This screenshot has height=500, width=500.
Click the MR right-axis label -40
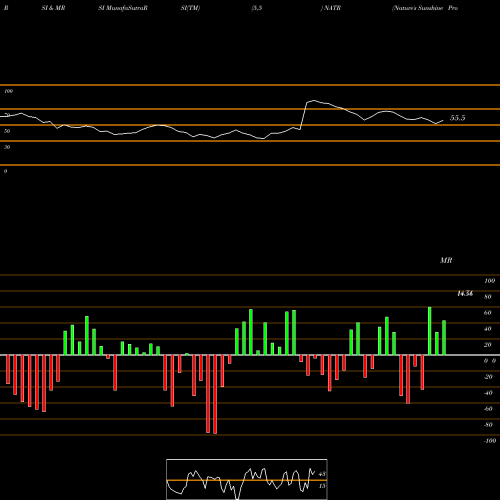[488, 393]
